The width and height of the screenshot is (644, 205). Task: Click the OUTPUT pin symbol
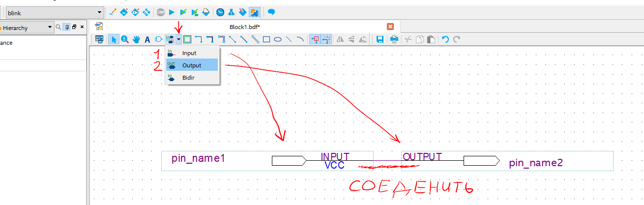coord(481,160)
